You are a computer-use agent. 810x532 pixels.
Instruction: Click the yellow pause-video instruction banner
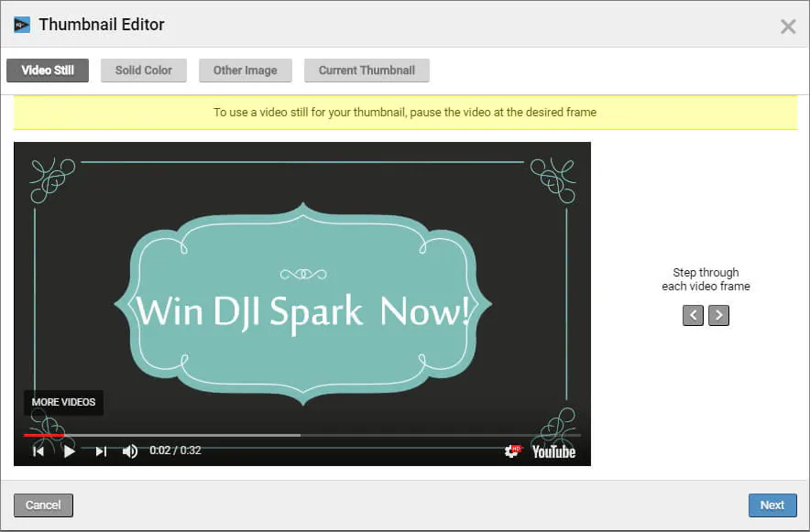click(x=406, y=113)
